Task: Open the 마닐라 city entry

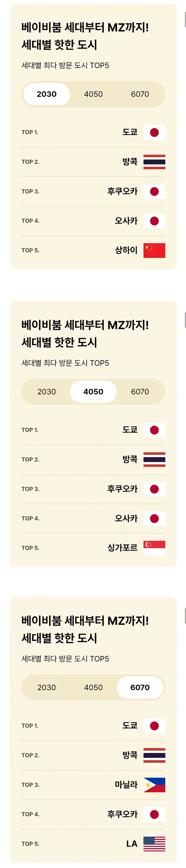Action: (126, 784)
